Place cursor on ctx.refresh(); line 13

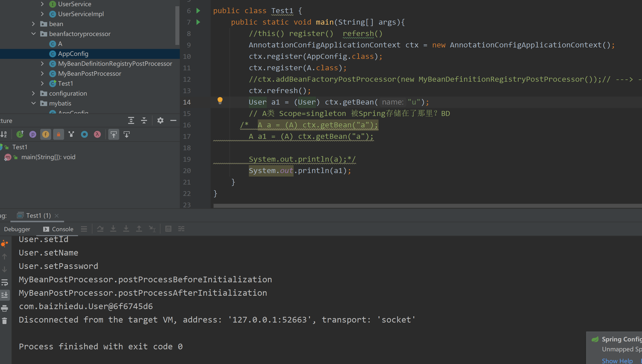[280, 90]
